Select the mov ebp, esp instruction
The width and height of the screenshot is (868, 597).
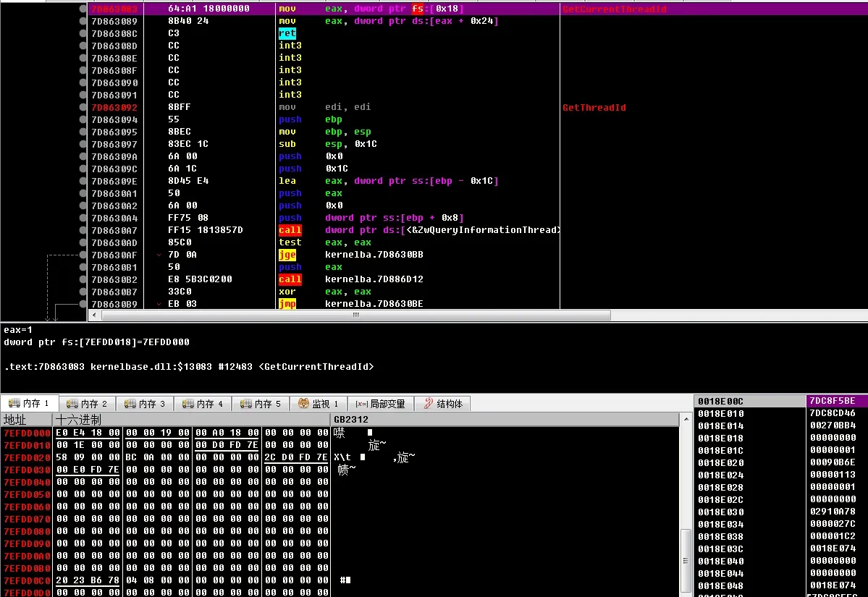pos(325,132)
